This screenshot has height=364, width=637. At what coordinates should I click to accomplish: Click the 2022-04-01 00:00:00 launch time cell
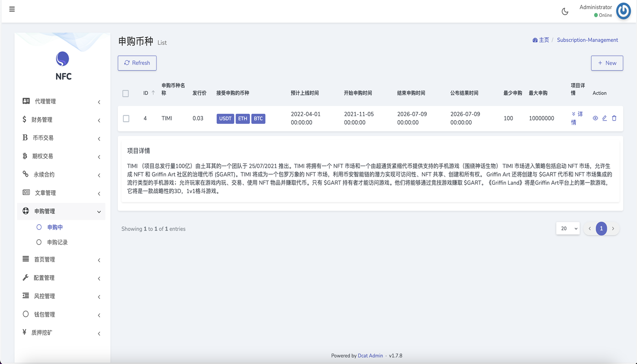[306, 118]
